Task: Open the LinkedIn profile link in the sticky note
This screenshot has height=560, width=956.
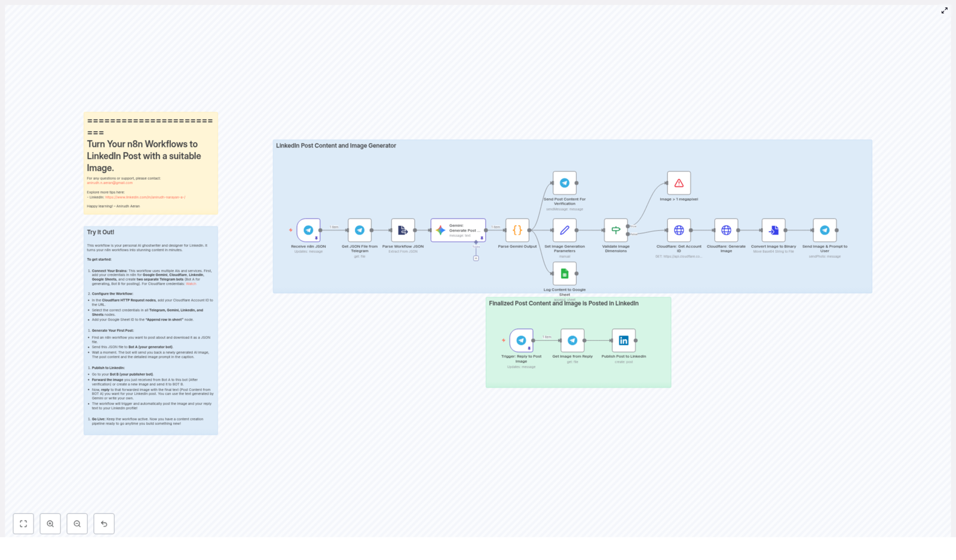Action: point(145,197)
